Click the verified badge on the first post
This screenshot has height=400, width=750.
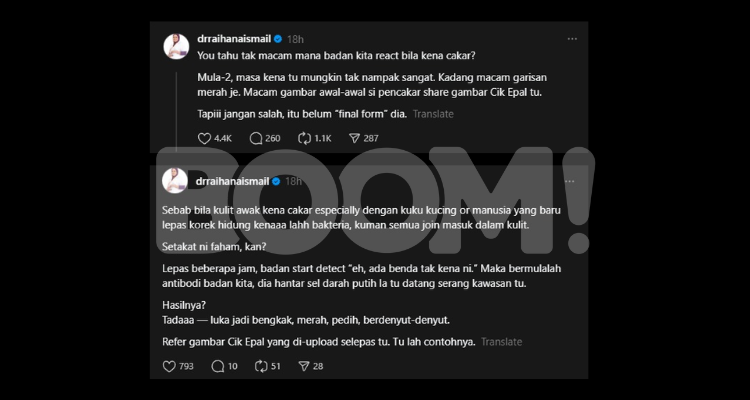[x=278, y=39]
